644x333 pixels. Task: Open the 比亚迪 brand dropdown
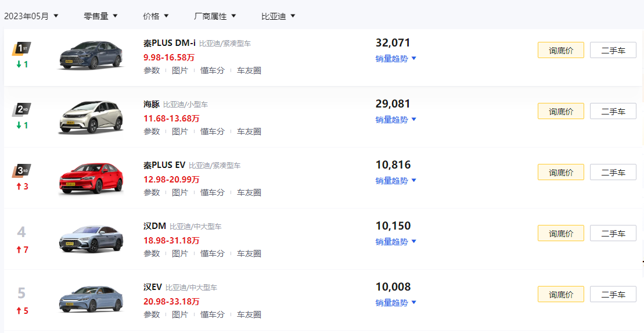pos(278,16)
